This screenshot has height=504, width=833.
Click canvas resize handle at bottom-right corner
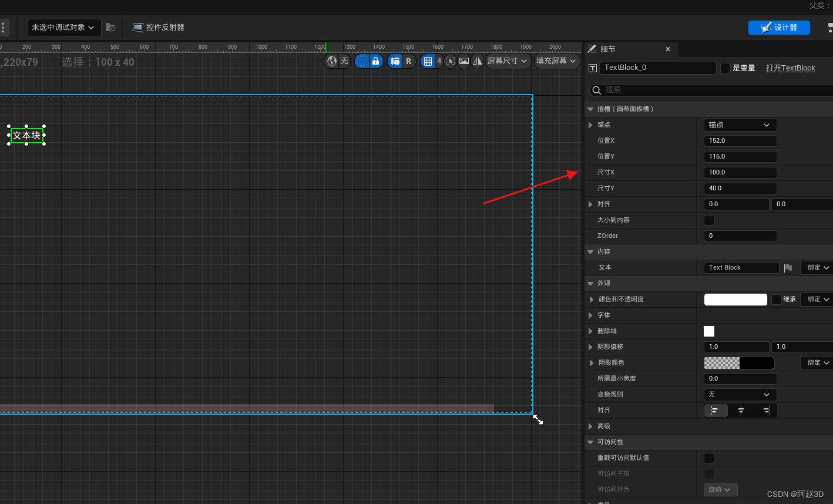[x=538, y=419]
